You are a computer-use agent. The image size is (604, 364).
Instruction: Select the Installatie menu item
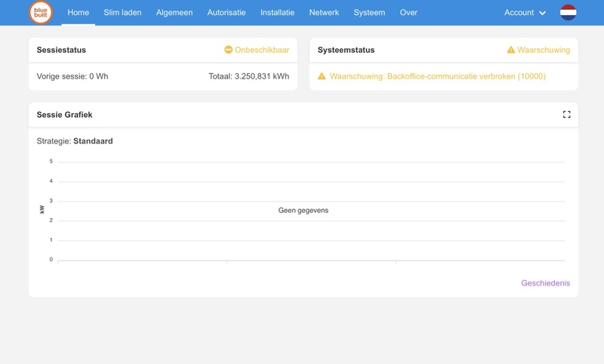tap(277, 13)
